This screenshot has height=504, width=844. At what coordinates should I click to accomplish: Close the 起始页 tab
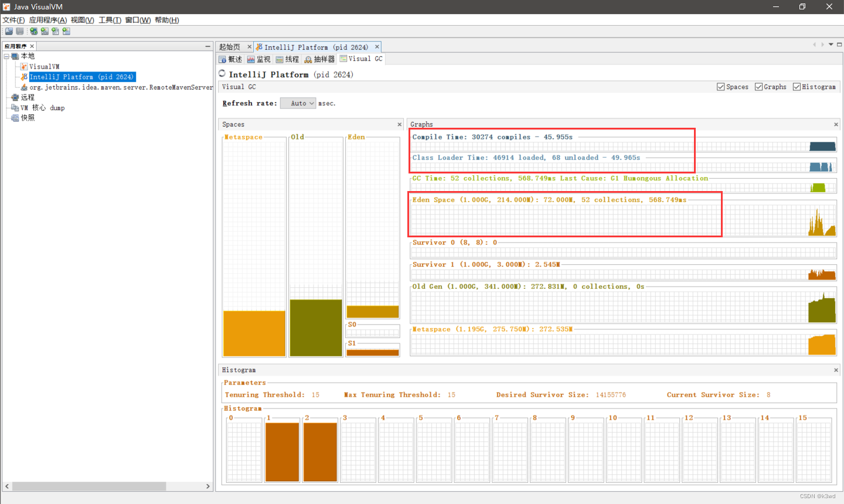tap(249, 47)
